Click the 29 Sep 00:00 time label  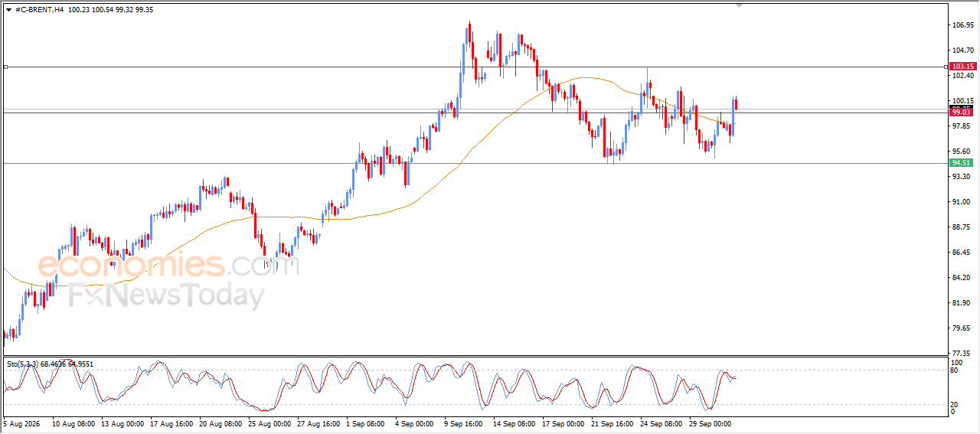[x=710, y=423]
